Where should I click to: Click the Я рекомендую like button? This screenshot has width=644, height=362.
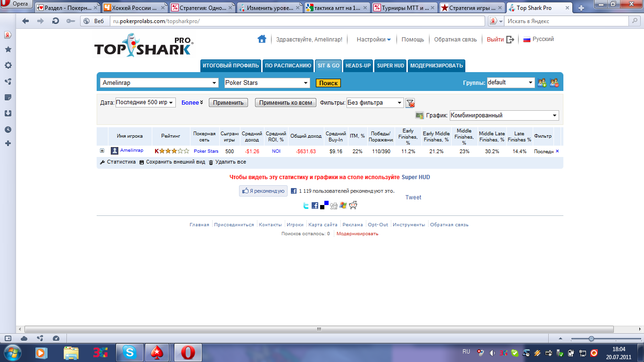[x=263, y=191]
